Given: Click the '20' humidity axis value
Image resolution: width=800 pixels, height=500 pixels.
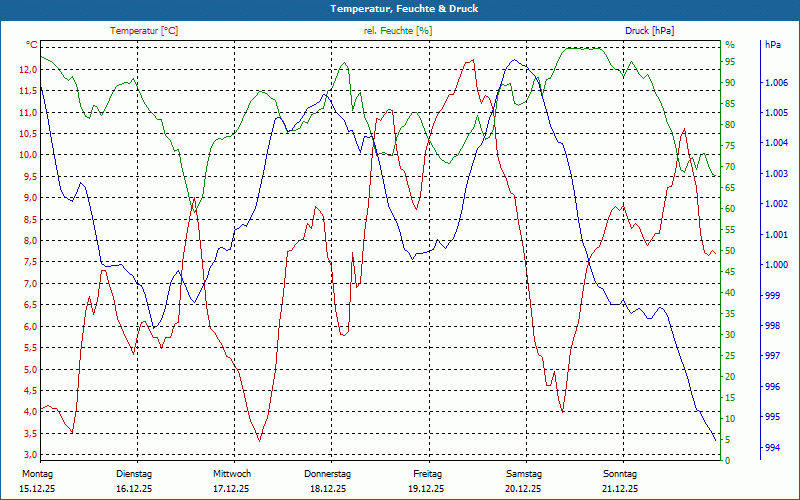Looking at the screenshot, I should click(x=730, y=377).
